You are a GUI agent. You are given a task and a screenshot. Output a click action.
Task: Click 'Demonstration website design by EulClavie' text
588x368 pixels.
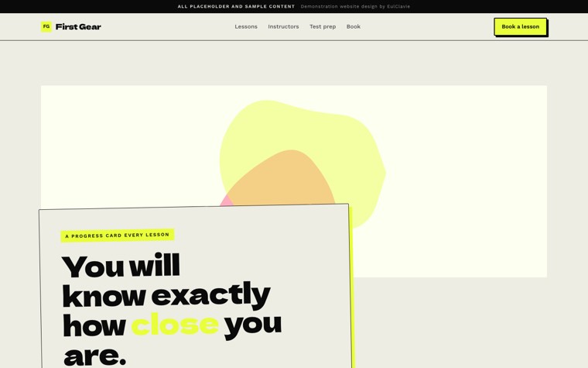pos(355,6)
